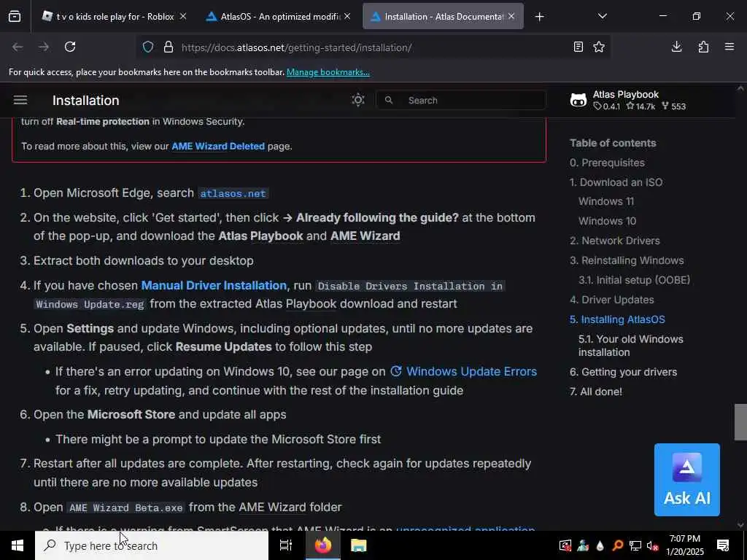Screen dimensions: 747x560
Task: Click the page vertical scrollbar thumb
Action: point(740,422)
